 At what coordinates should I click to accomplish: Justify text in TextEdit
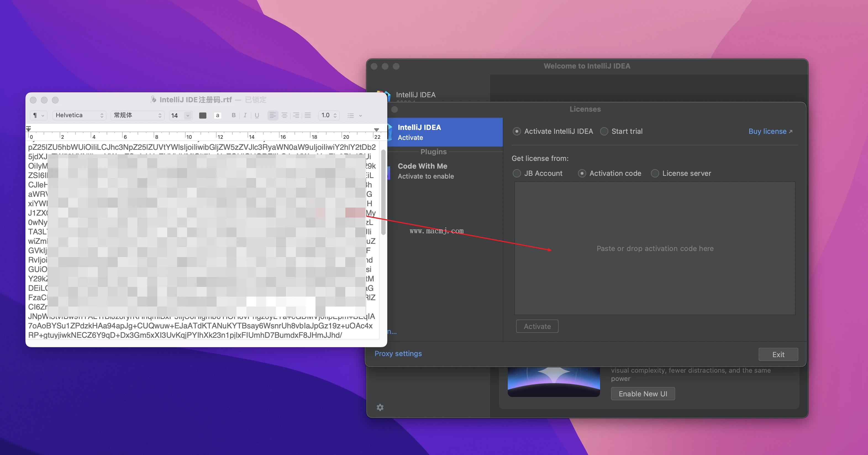(308, 115)
